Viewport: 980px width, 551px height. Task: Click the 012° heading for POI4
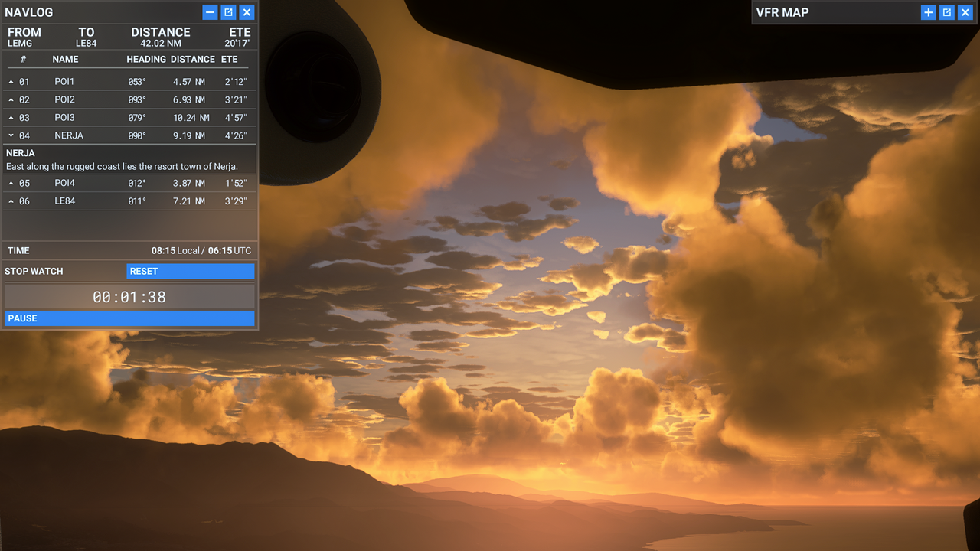pos(137,183)
